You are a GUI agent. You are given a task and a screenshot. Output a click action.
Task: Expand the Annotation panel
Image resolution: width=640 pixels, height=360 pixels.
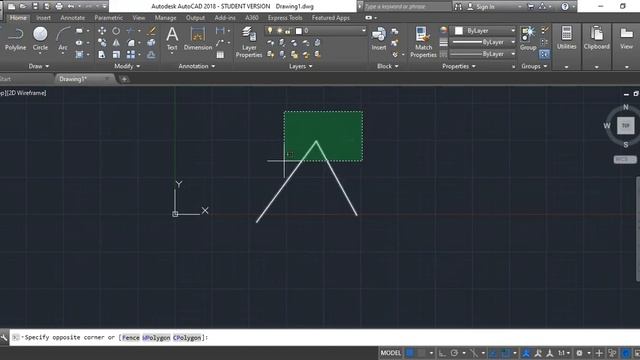coord(197,66)
